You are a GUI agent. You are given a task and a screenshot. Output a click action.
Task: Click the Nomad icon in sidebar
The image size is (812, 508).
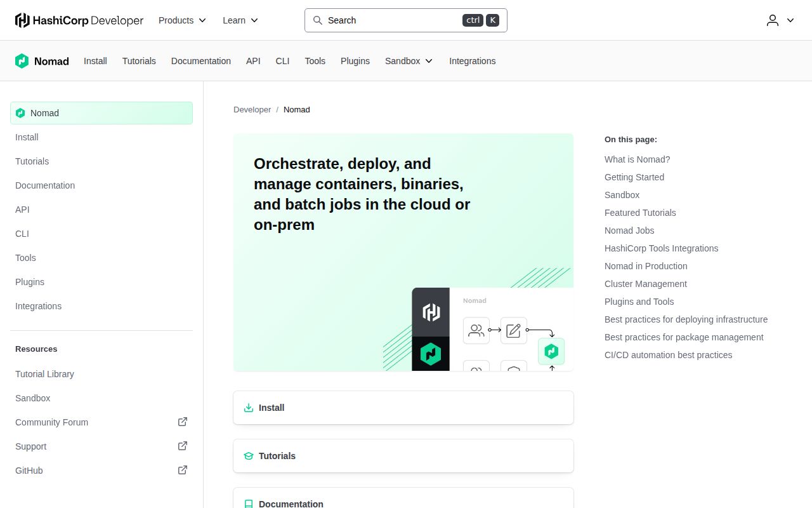[x=20, y=113]
